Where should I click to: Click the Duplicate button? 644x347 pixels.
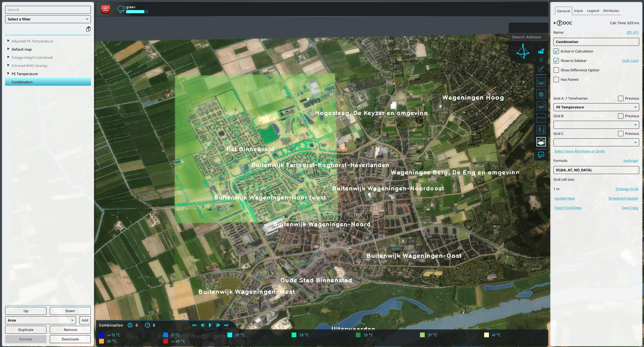pyautogui.click(x=26, y=330)
